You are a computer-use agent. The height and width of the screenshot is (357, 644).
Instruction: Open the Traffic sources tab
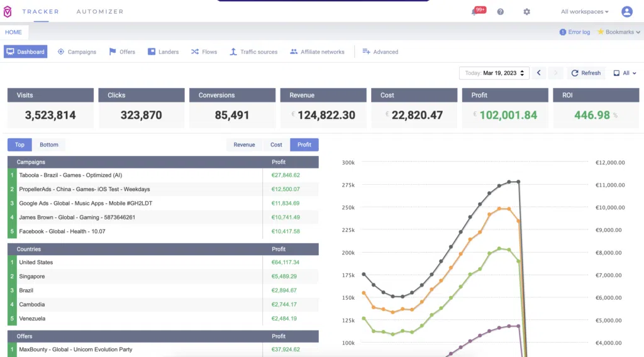click(253, 52)
